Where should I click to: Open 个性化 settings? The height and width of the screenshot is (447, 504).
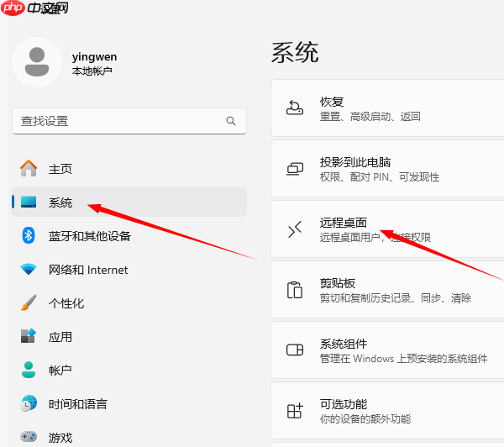(129, 303)
